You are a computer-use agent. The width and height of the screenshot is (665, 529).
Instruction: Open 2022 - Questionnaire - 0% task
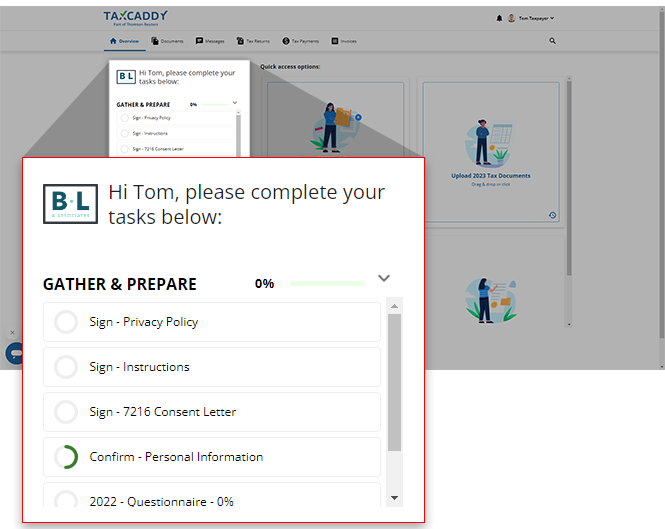212,495
